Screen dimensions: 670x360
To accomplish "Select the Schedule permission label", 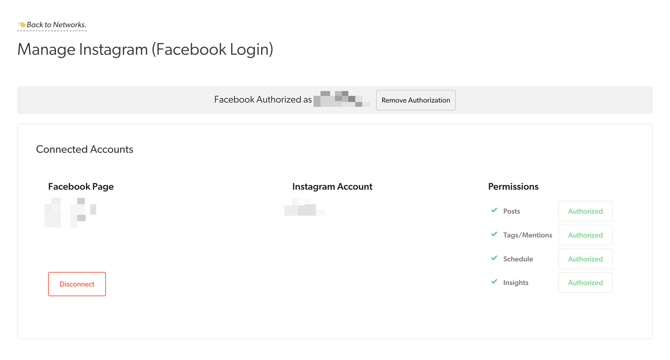I will pos(518,259).
